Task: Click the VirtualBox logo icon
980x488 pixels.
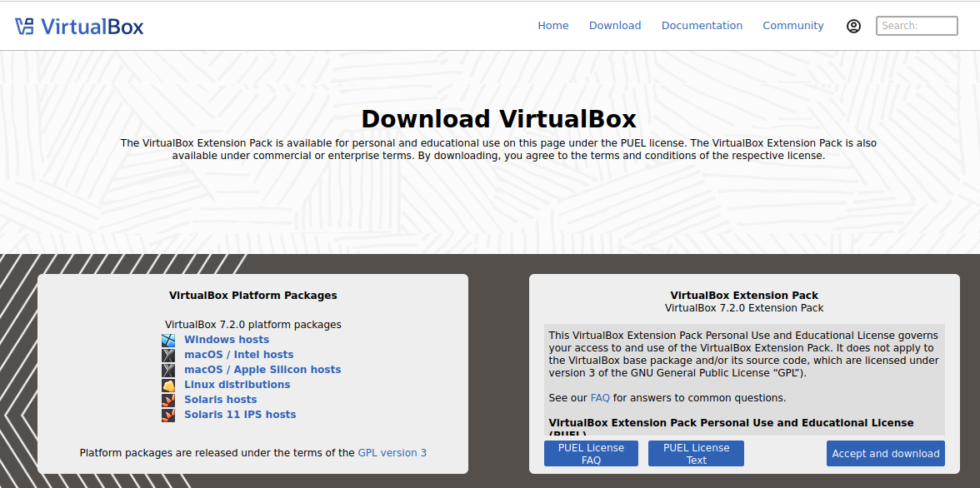Action: 24,26
